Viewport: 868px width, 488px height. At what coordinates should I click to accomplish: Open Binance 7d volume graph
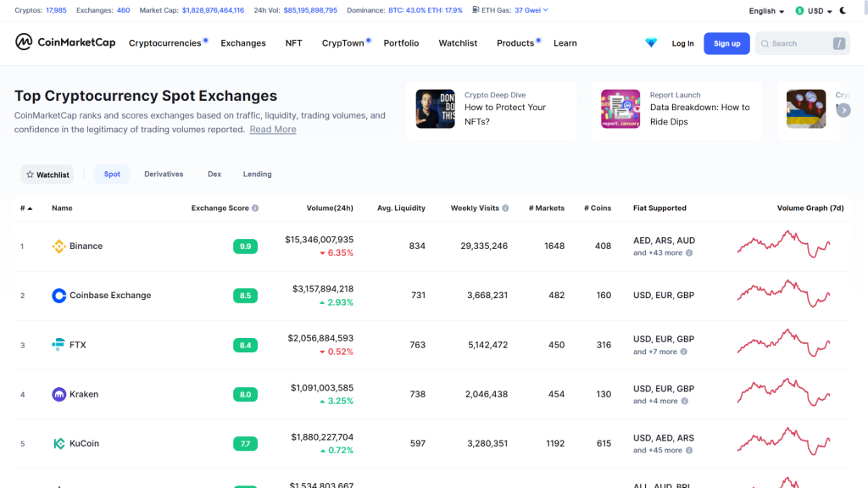[x=783, y=245]
